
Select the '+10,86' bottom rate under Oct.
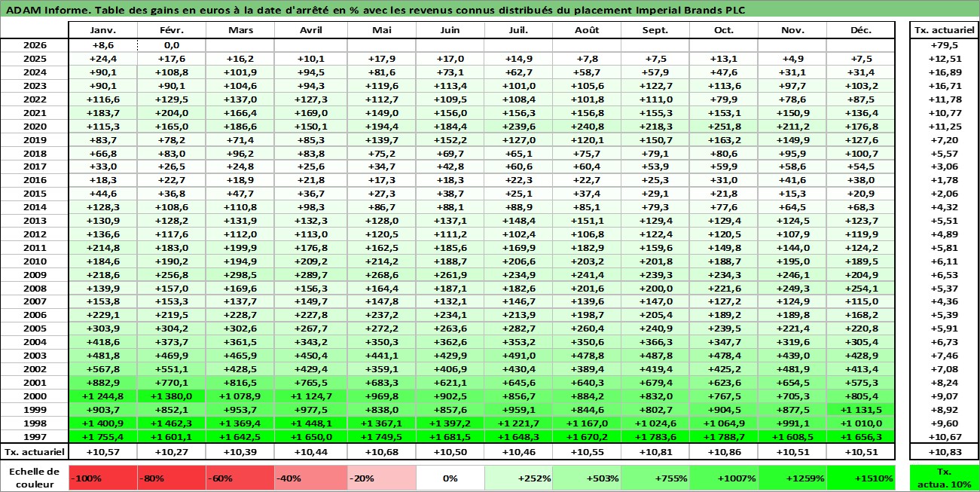pyautogui.click(x=724, y=451)
